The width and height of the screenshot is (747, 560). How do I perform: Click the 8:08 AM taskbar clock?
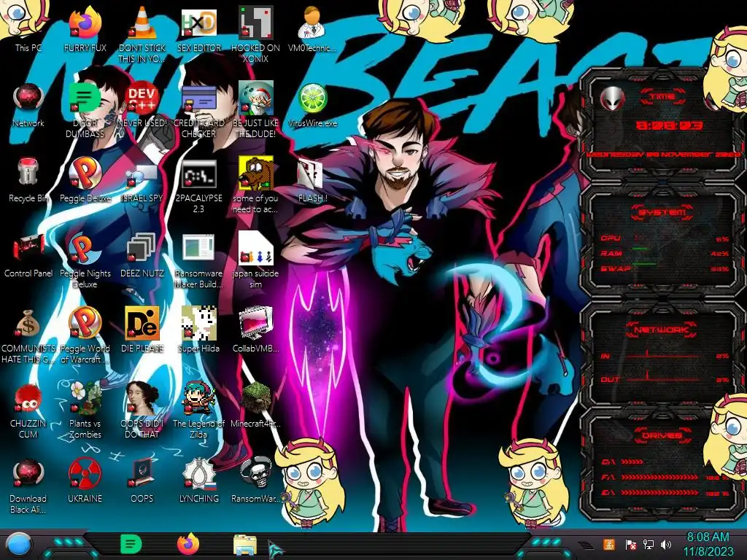pos(708,544)
